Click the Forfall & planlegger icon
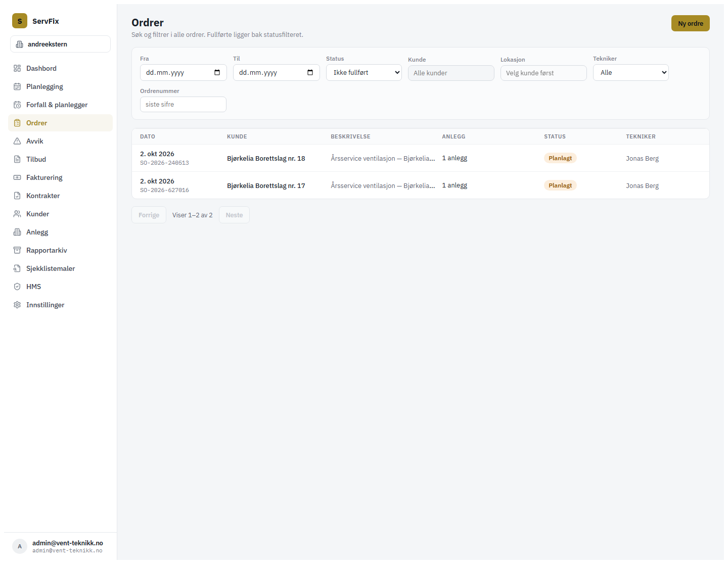Image resolution: width=728 pixels, height=564 pixels. [17, 105]
